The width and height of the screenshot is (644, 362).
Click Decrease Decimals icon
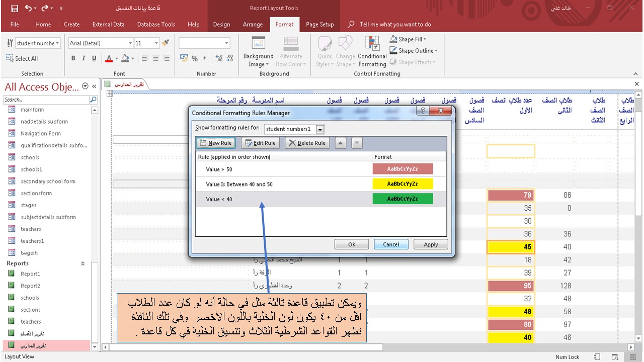(230, 58)
